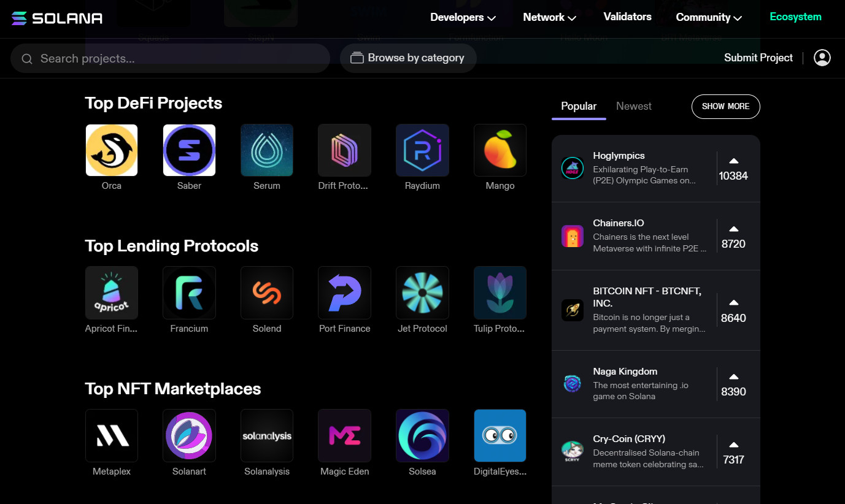Upvote Chainers.IO with the up arrow

(x=733, y=229)
